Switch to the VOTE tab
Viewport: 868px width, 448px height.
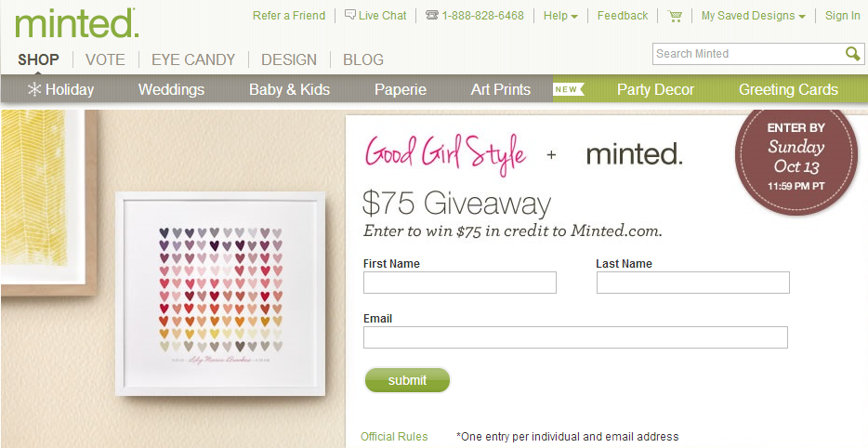pyautogui.click(x=105, y=59)
